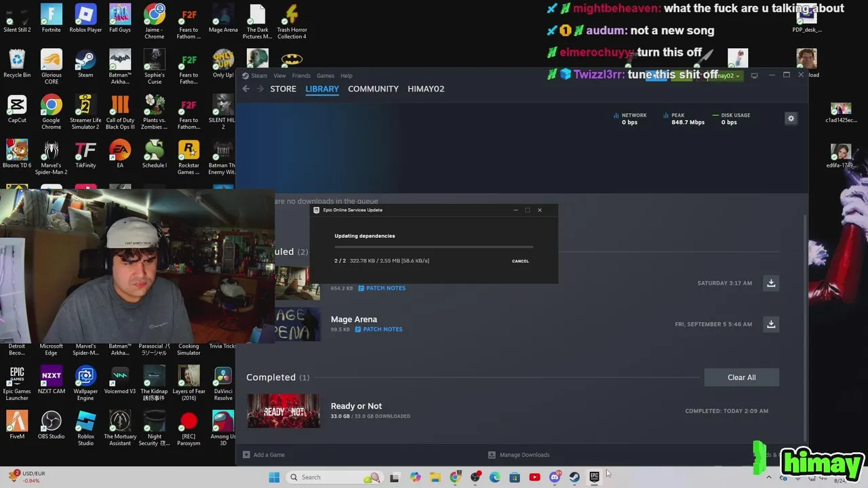This screenshot has width=868, height=488.
Task: Open YouTube from the taskbar
Action: pyautogui.click(x=534, y=477)
